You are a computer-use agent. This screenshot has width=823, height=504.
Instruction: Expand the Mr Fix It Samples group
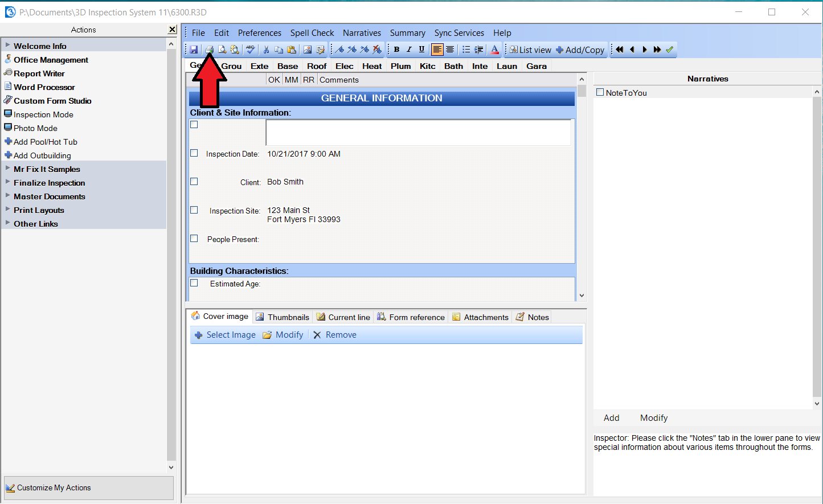click(x=7, y=168)
